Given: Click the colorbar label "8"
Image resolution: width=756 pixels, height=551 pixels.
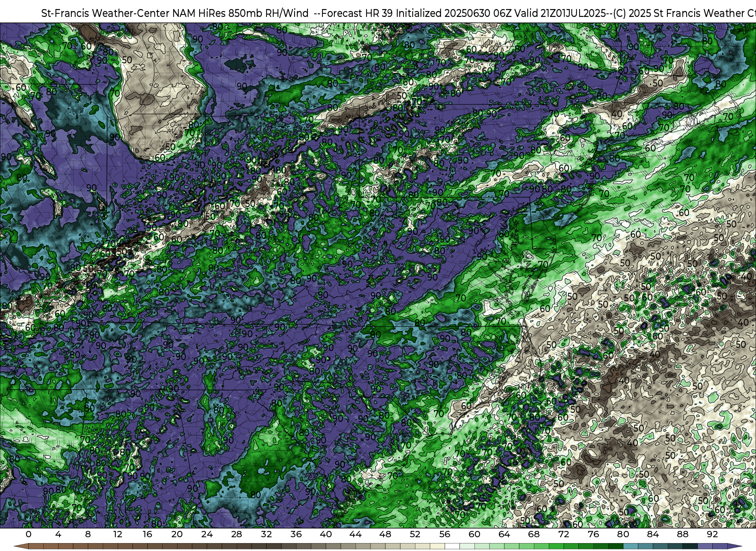Looking at the screenshot, I should [88, 534].
